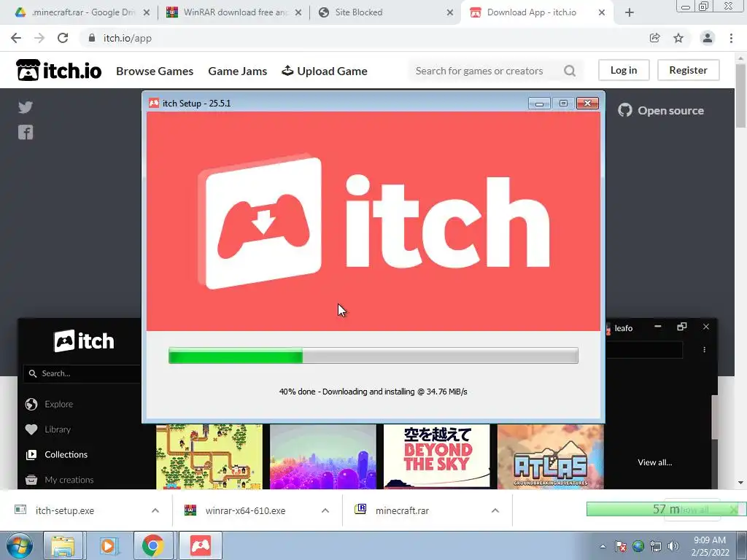Click the itch app Search... field
This screenshot has height=560, width=747.
tap(83, 373)
